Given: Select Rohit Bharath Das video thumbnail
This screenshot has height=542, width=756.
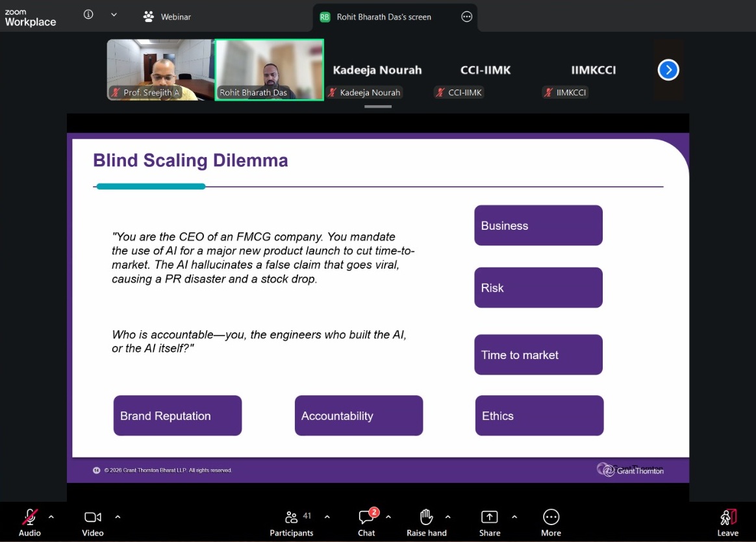Looking at the screenshot, I should pyautogui.click(x=269, y=69).
